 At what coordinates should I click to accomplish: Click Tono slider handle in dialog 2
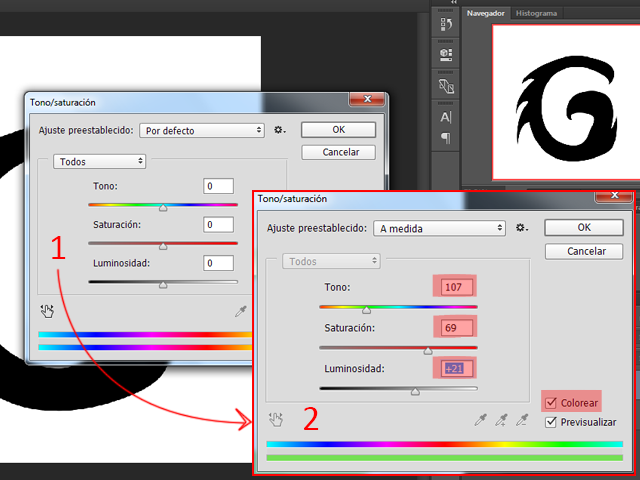(x=367, y=310)
